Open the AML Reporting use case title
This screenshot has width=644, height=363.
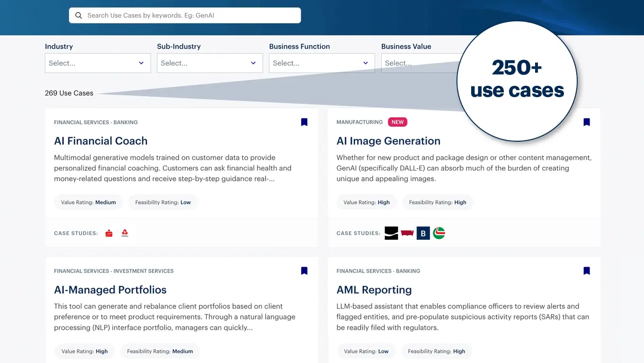point(374,290)
